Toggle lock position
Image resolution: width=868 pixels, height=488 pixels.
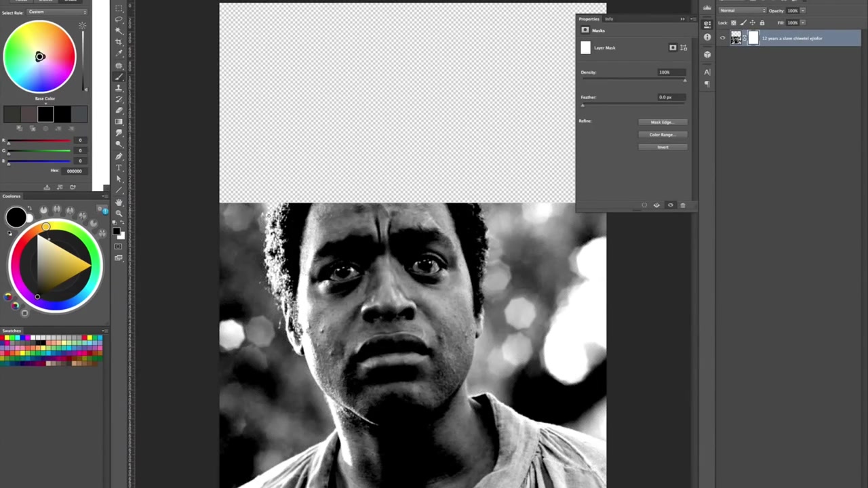coord(753,23)
